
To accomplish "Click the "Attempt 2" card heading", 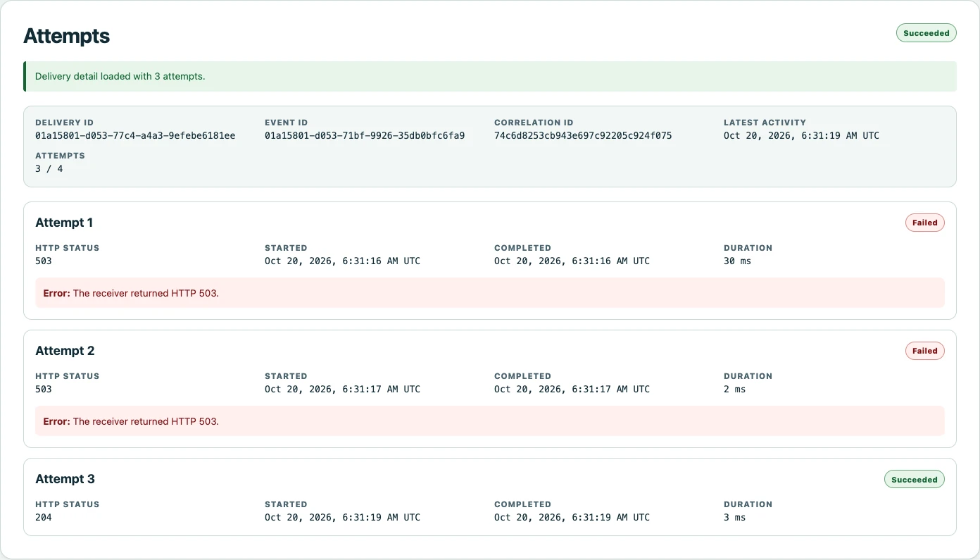I will point(65,351).
